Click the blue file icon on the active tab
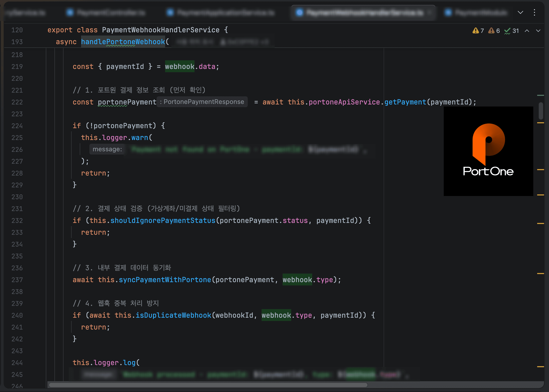549x392 pixels. pos(299,12)
